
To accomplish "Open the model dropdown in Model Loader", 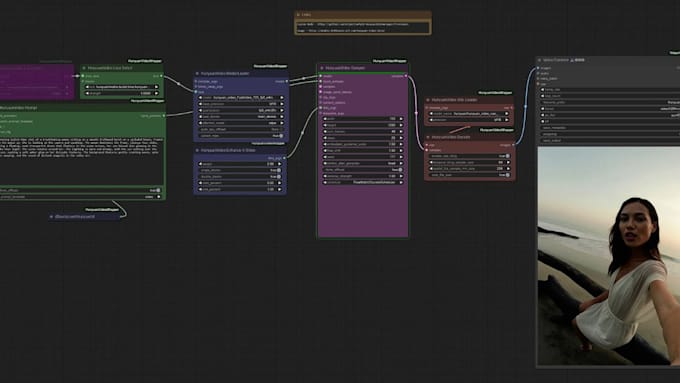I will pyautogui.click(x=241, y=98).
